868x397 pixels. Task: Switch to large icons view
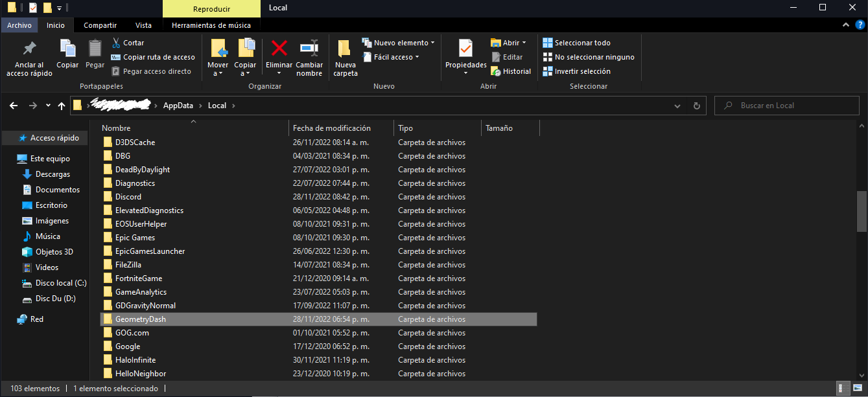point(856,389)
